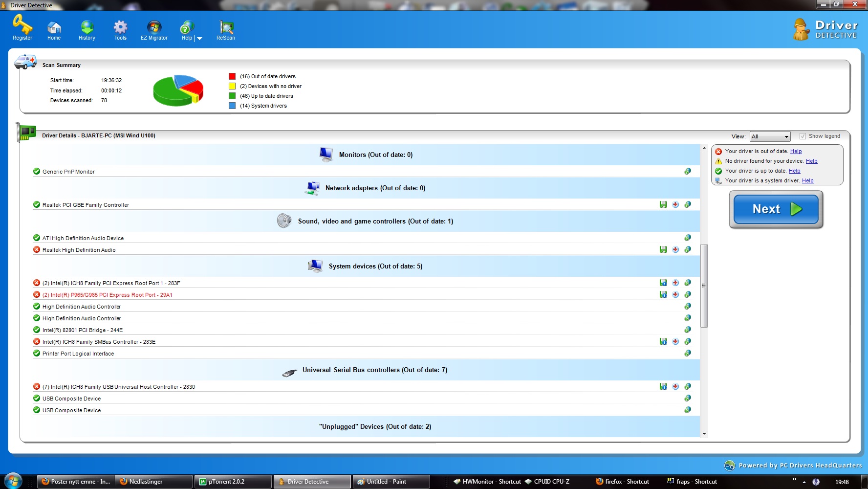Image resolution: width=868 pixels, height=489 pixels.
Task: Click globe info icon for Printer Port Logical Interface
Action: tap(688, 353)
